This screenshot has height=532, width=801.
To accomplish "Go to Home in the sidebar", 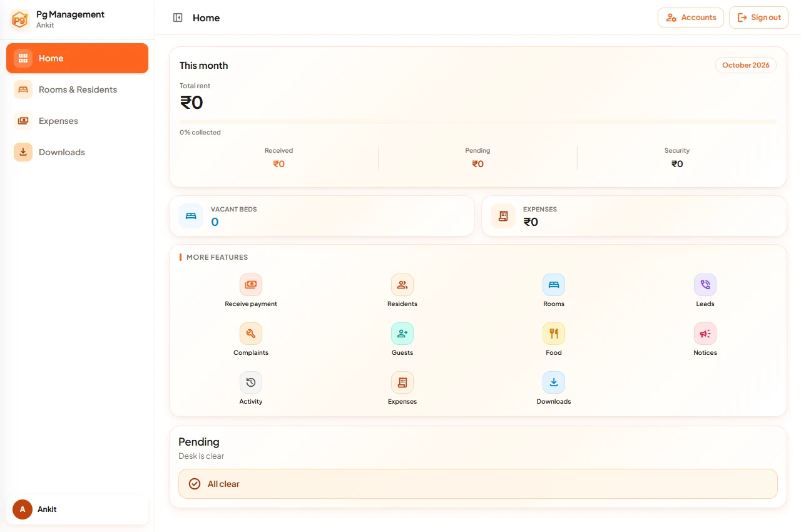I will [78, 58].
